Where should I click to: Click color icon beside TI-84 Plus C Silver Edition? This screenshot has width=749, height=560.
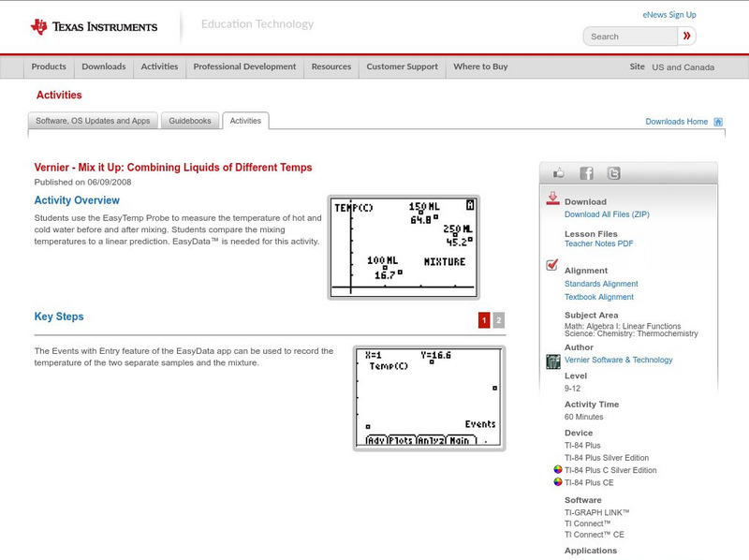tap(557, 470)
